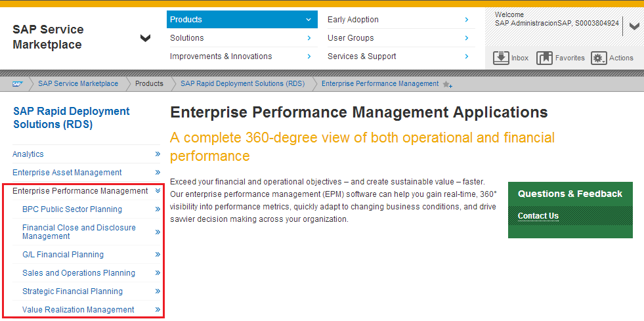Click the Favorites icon
Image resolution: width=644 pixels, height=321 pixels.
(x=544, y=58)
